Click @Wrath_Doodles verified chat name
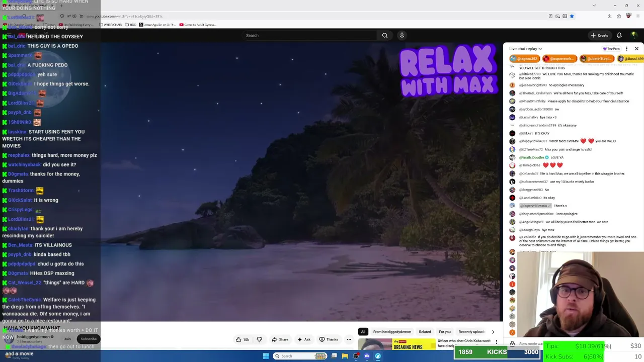The image size is (644, 362). (x=532, y=157)
